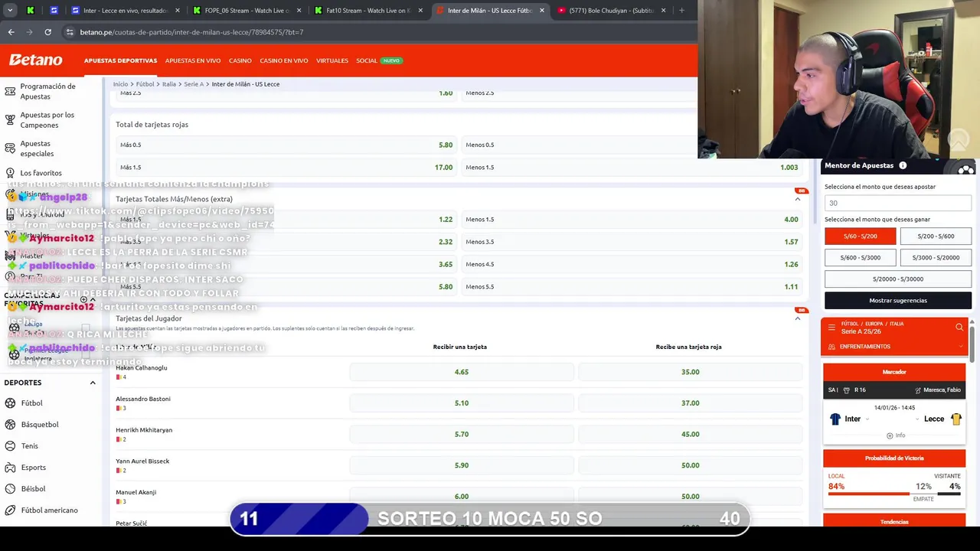Go back with the browser back arrow

point(11,32)
